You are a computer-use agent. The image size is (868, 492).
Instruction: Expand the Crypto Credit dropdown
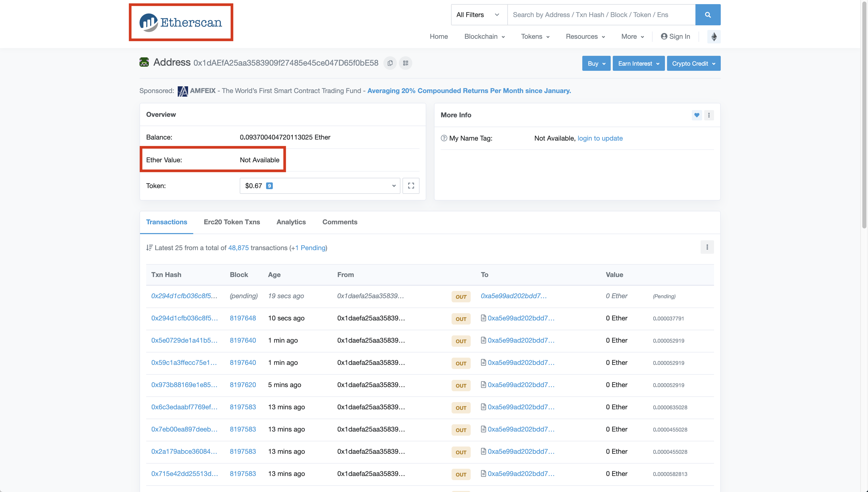(x=693, y=64)
